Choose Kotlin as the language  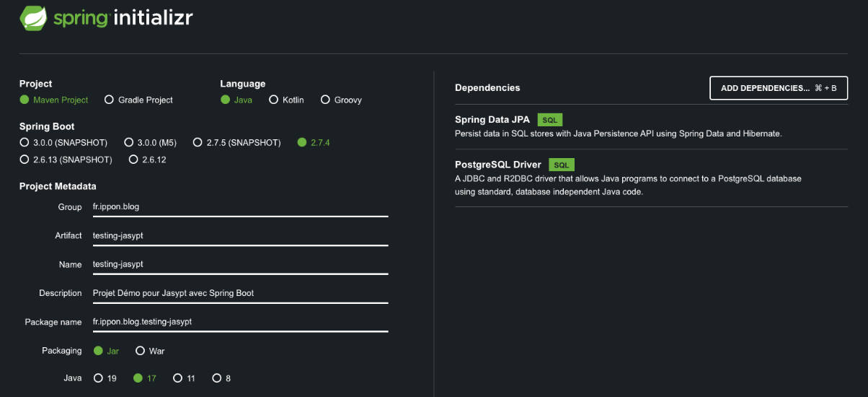point(274,100)
